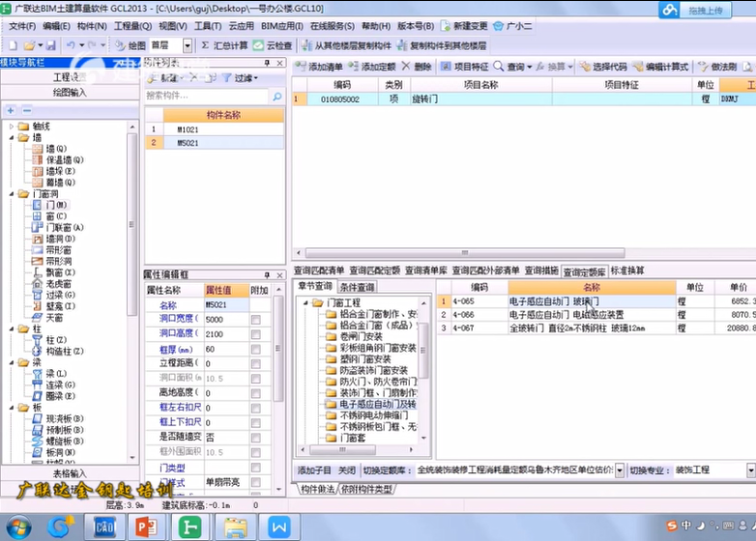Select 现浇板 (B) slab item in tree
Screen dimensions: 756x541
point(62,417)
